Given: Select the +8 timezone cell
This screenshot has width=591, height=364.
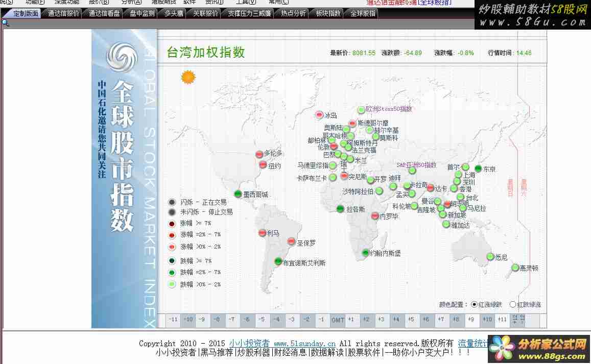Looking at the screenshot, I should (x=456, y=320).
